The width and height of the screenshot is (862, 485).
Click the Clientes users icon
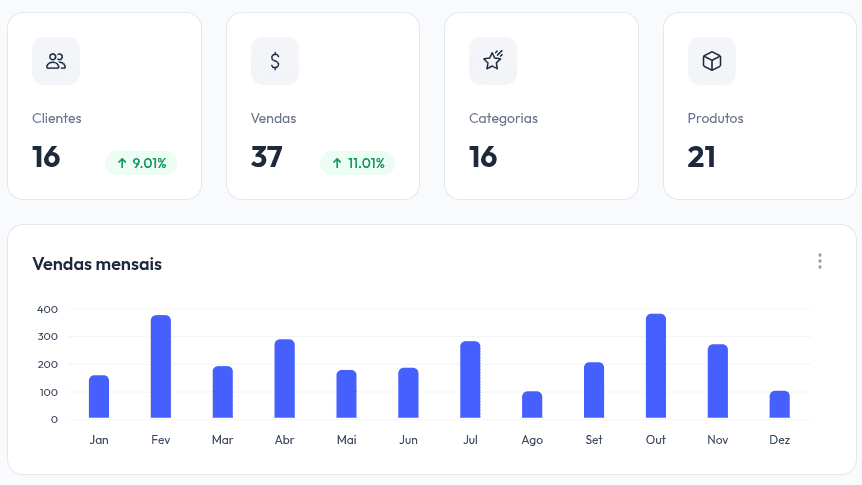click(56, 61)
